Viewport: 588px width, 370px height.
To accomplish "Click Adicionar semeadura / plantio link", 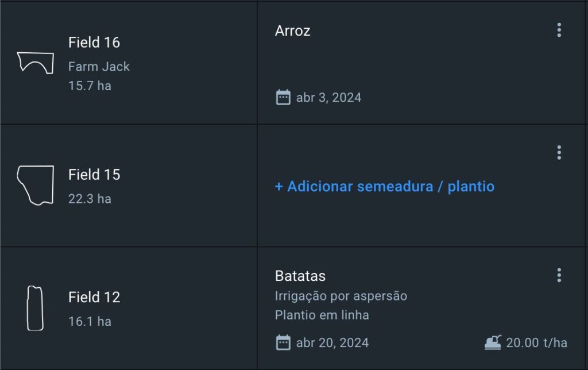I will pos(384,187).
